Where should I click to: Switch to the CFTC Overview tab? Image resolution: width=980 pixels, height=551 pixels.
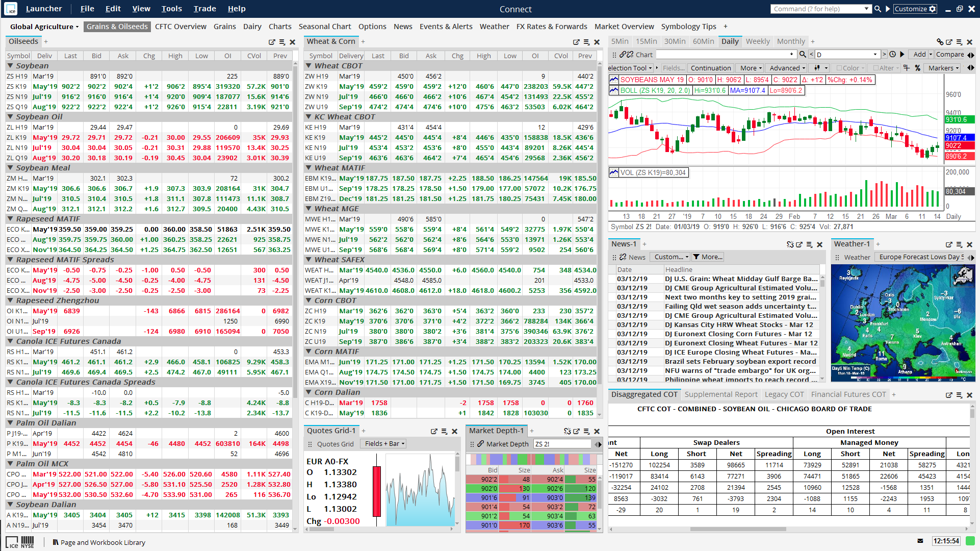[x=180, y=27]
